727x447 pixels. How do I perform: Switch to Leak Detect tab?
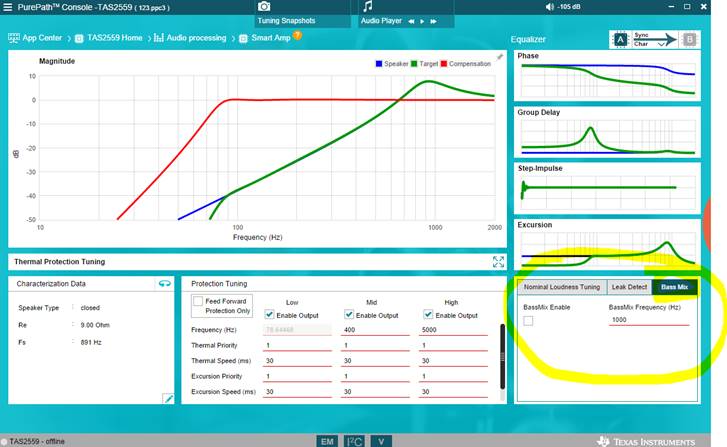point(629,287)
